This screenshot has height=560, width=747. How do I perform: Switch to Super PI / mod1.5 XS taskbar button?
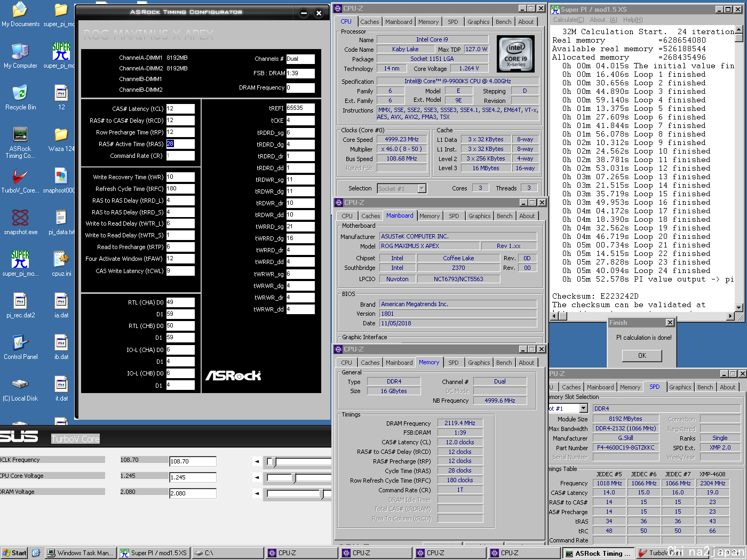[154, 553]
